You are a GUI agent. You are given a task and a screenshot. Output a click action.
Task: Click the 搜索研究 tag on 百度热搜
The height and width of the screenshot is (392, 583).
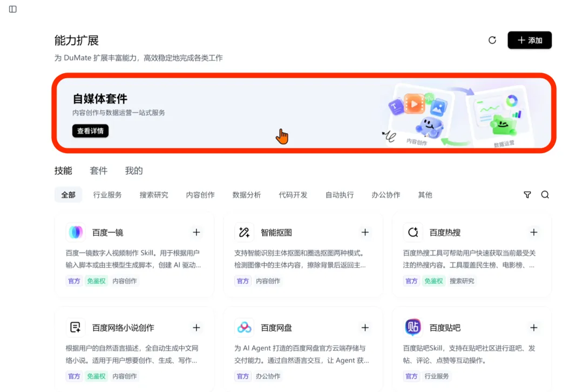pos(462,281)
